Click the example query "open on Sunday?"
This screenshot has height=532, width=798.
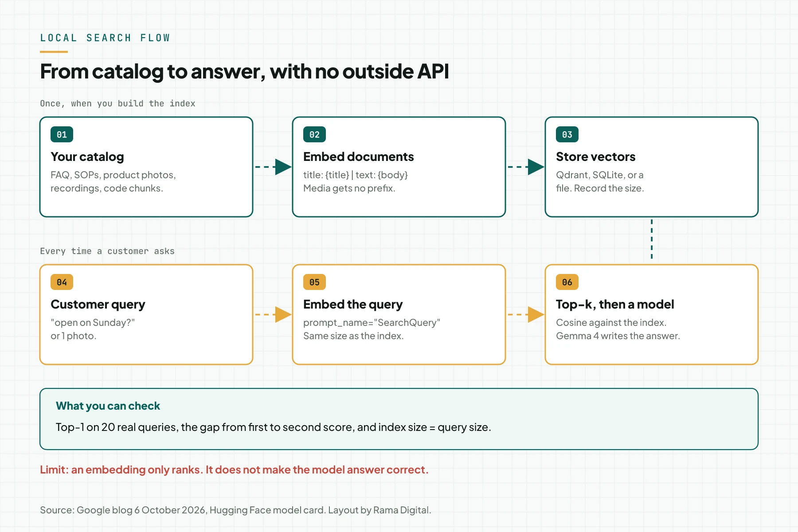coord(93,323)
